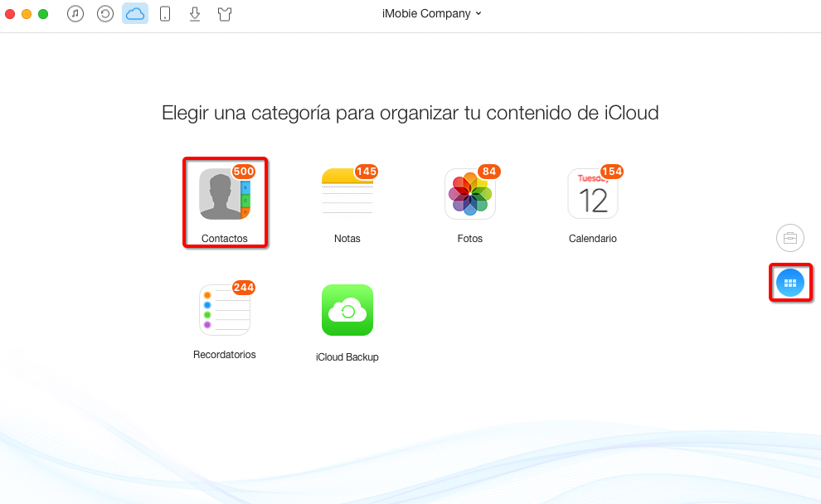Image resolution: width=821 pixels, height=504 pixels.
Task: Open the Recordatorios category
Action: pos(225,310)
